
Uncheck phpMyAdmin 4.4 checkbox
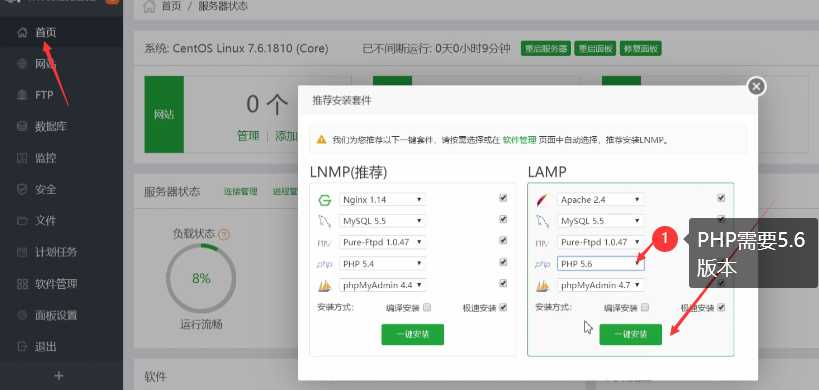(503, 283)
